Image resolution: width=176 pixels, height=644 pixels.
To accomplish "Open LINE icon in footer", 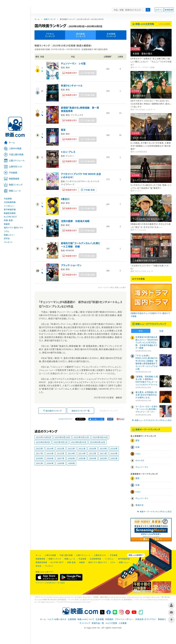I will tap(115, 612).
